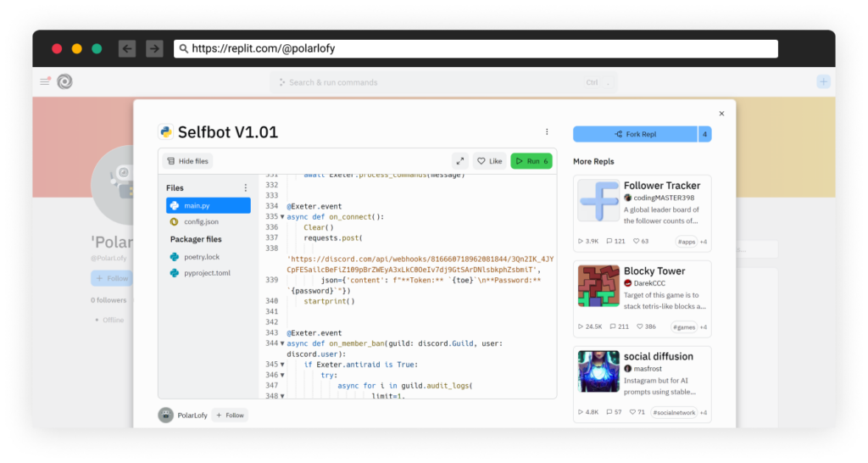Open the Files panel three-dot menu
This screenshot has height=463, width=868.
tap(246, 187)
